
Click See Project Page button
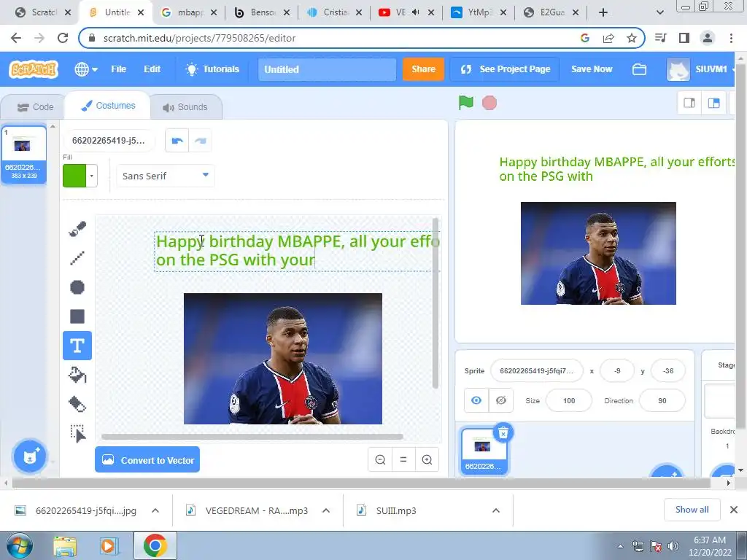click(x=505, y=69)
